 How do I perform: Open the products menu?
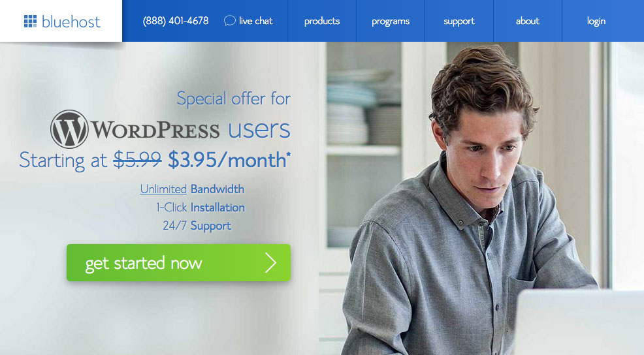(x=322, y=21)
